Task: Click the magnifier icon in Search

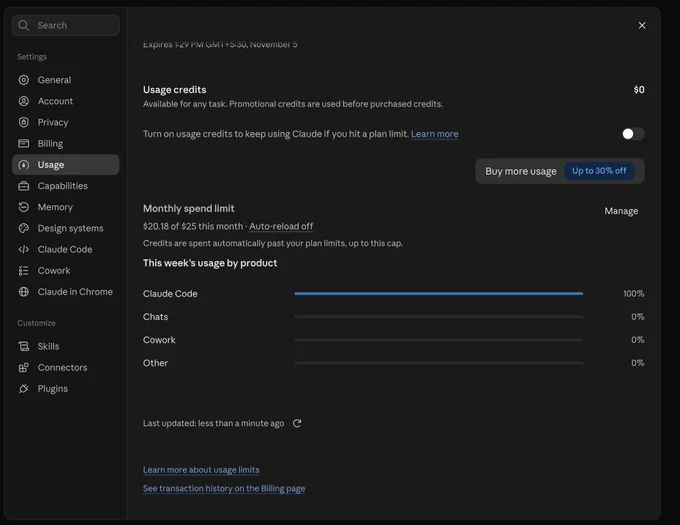Action: click(x=24, y=25)
